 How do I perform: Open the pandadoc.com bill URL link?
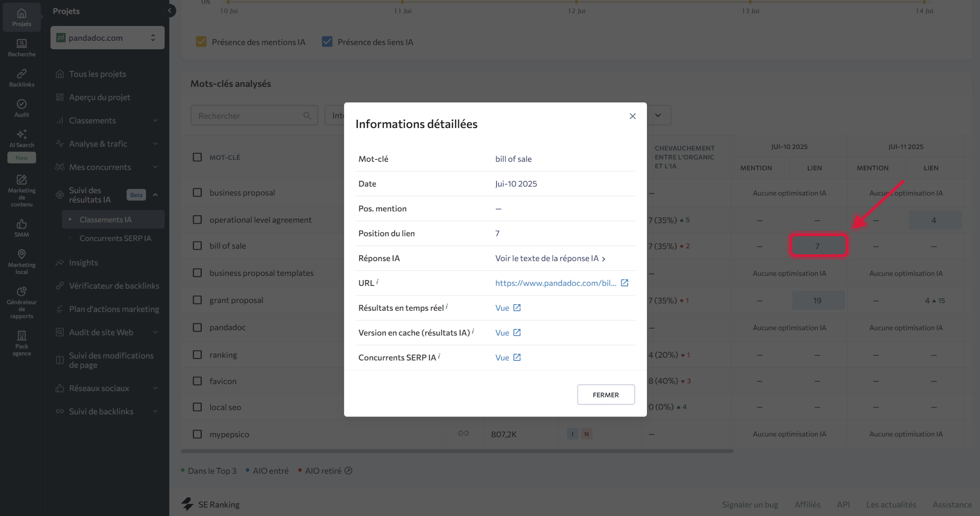(556, 283)
